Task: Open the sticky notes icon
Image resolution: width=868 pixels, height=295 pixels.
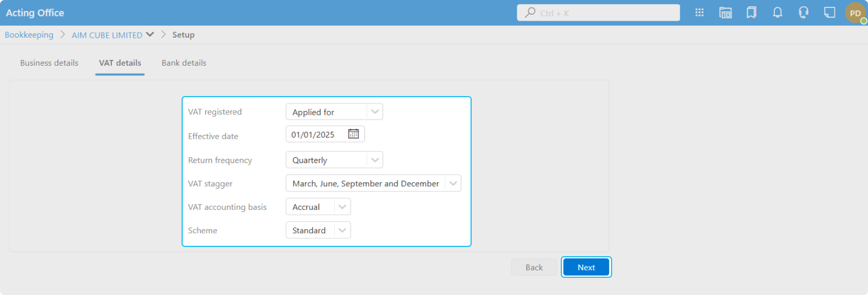Action: tap(830, 13)
